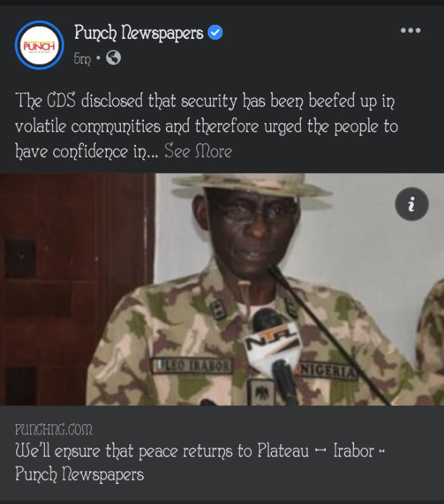Viewport: 444px width, 504px height.
Task: Click "Punch Newspapers" ending the article headline
Action: 79,474
